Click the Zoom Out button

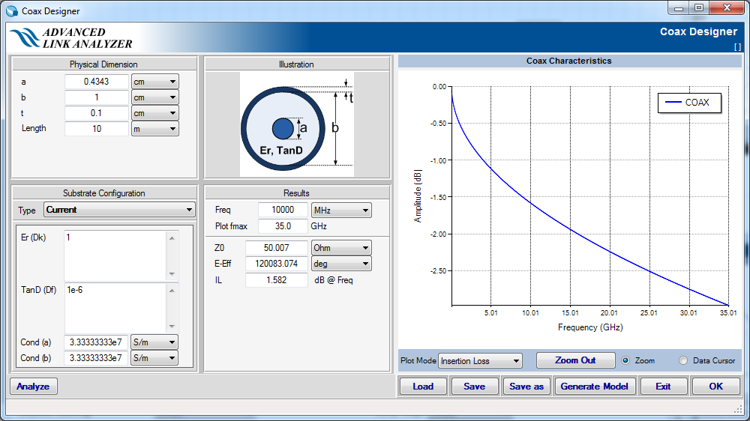[x=575, y=360]
